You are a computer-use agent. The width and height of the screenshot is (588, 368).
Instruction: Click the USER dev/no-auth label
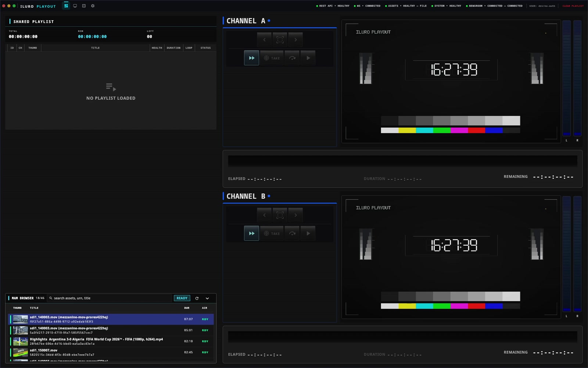542,6
